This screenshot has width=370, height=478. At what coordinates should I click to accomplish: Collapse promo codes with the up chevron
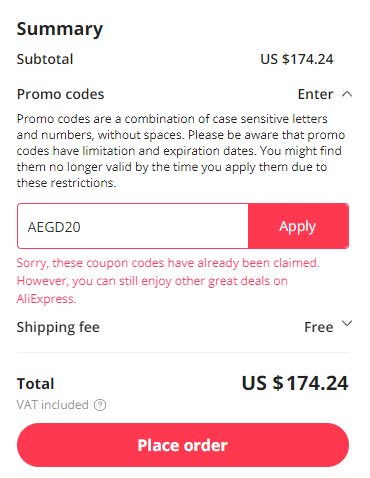pos(347,94)
